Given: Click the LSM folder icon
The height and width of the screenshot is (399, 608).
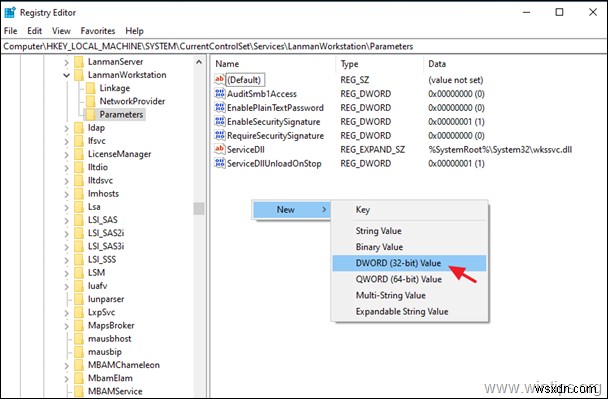Looking at the screenshot, I should pyautogui.click(x=79, y=273).
